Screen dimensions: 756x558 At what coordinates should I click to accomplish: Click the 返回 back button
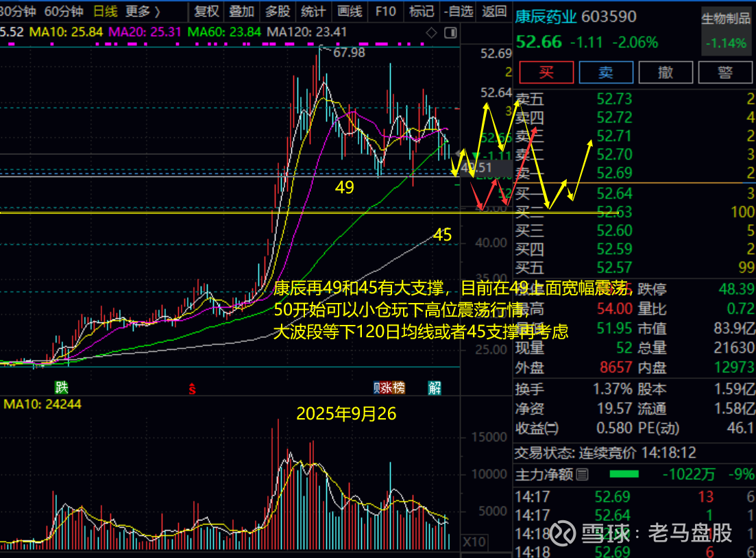tap(494, 11)
